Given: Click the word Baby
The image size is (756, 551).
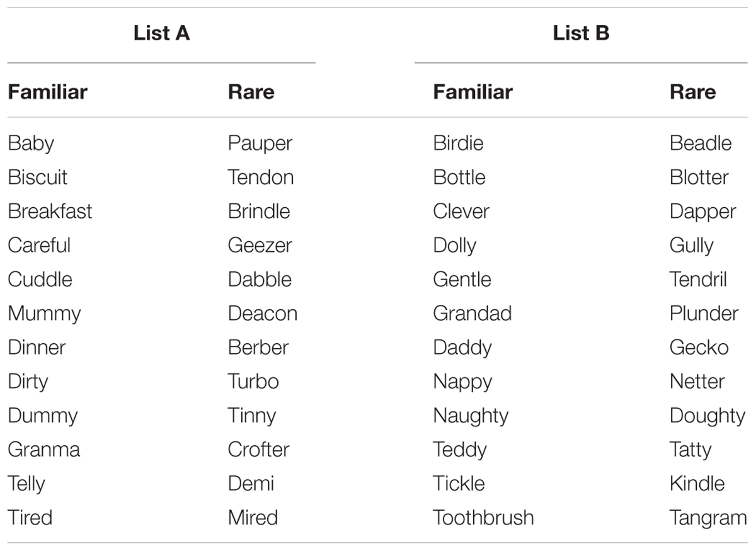Looking at the screenshot, I should tap(31, 144).
